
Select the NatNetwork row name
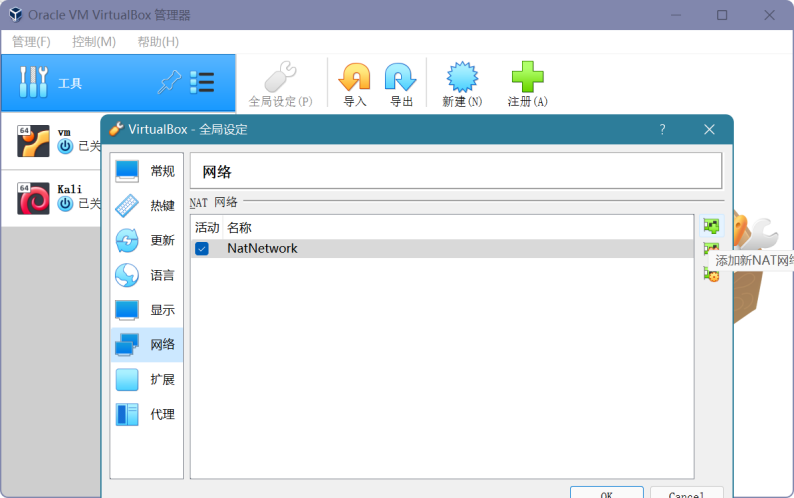(x=262, y=248)
